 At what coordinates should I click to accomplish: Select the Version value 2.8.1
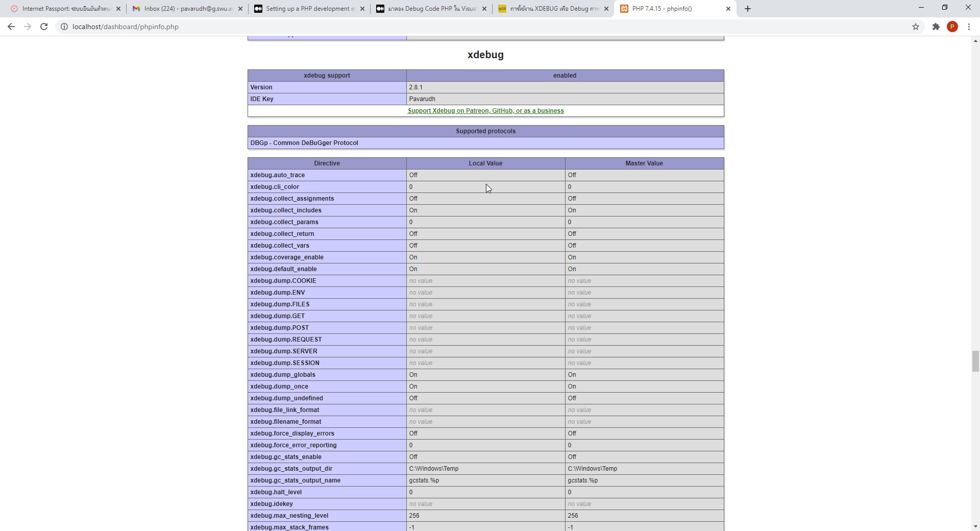click(x=415, y=87)
